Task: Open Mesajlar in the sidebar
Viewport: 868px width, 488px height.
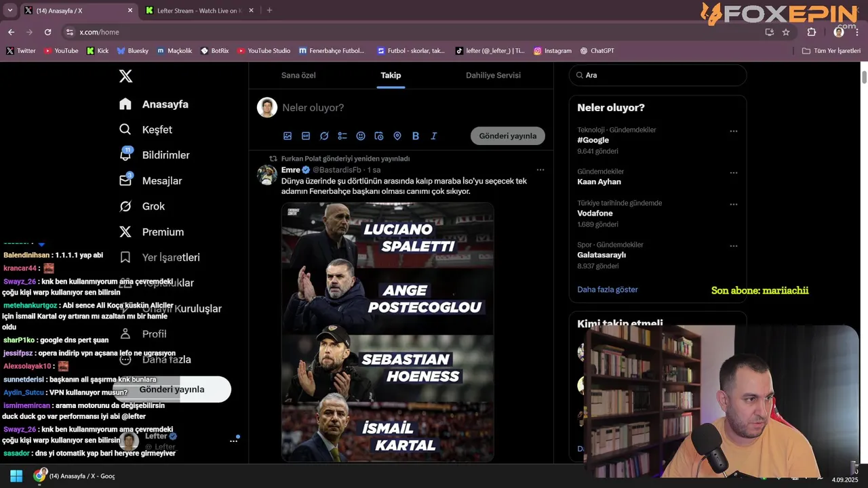Action: [x=151, y=181]
